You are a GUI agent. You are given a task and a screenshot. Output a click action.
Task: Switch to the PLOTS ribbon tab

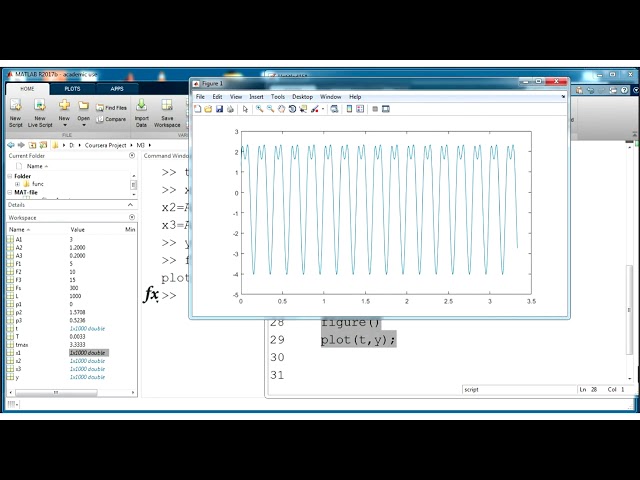(x=72, y=89)
